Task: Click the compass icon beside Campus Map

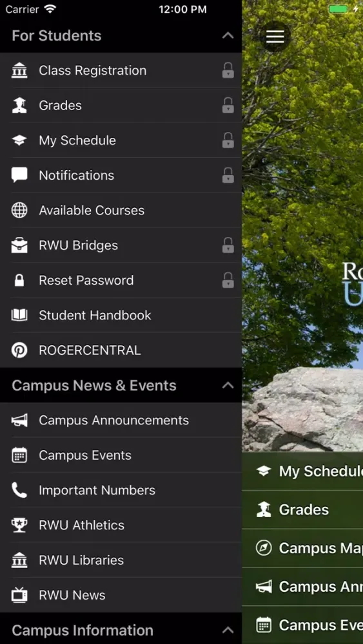Action: [264, 548]
